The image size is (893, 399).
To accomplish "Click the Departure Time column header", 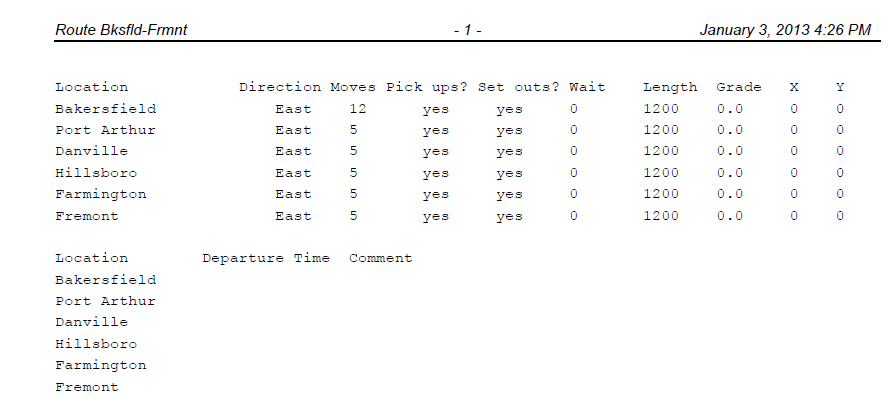I will [266, 258].
